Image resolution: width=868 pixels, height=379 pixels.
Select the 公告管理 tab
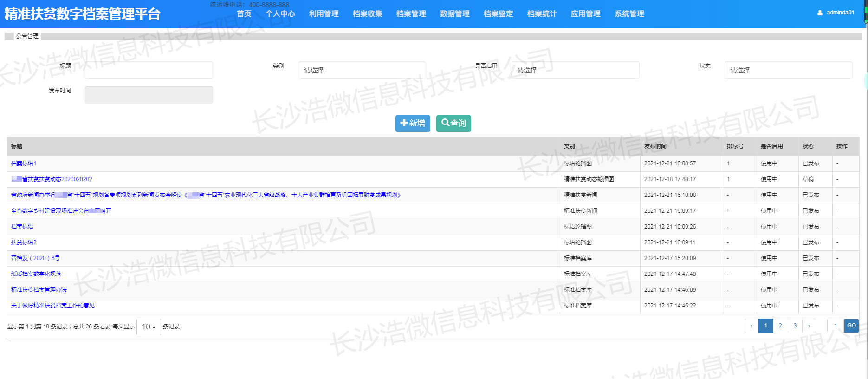coord(27,36)
